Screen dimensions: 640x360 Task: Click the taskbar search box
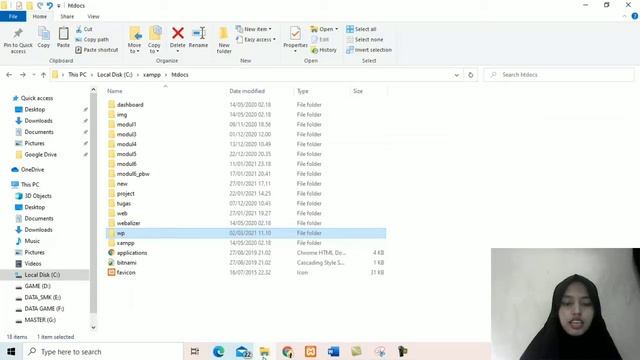point(103,351)
